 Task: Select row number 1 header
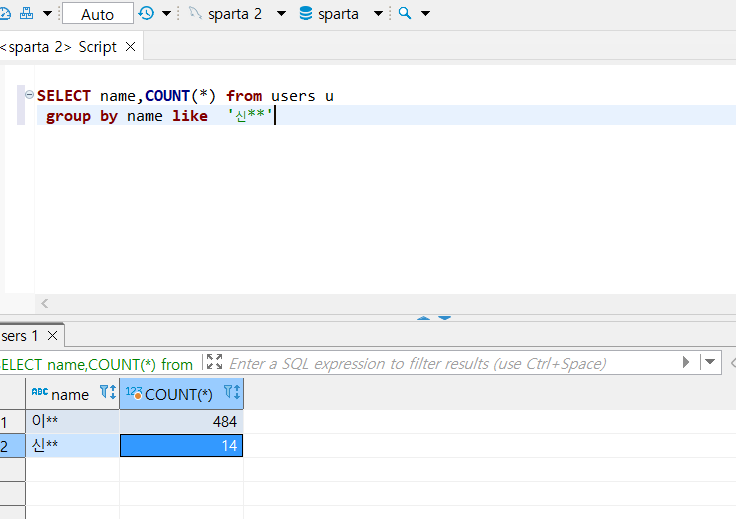tap(13, 422)
